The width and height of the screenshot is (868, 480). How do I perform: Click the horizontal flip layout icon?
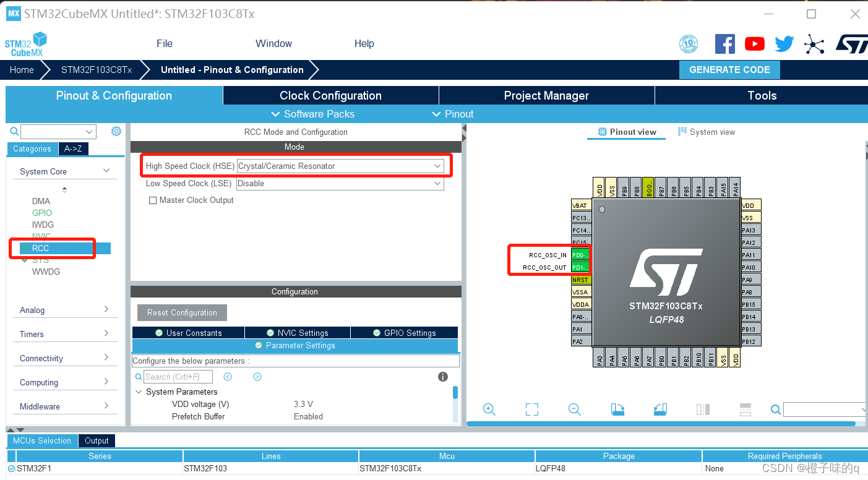[x=703, y=409]
